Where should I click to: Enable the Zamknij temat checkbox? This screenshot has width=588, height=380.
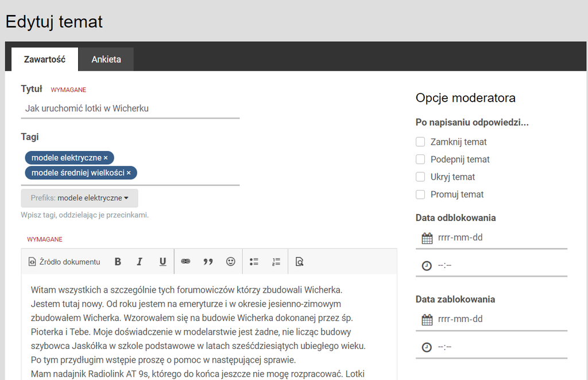click(420, 142)
